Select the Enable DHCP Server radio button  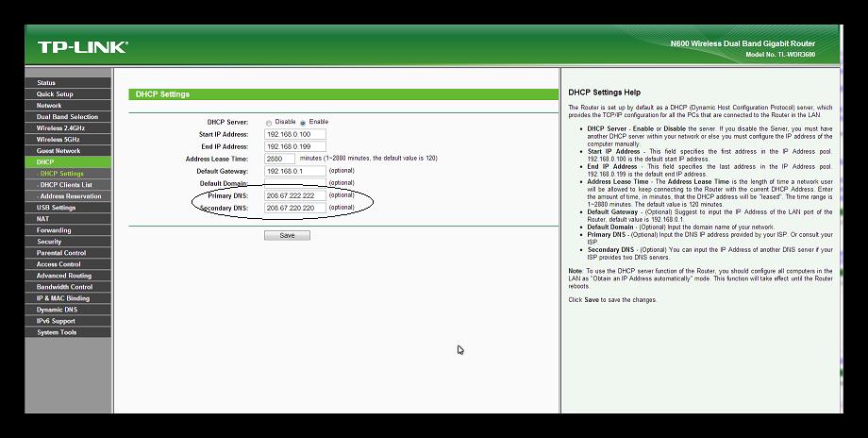click(x=303, y=123)
